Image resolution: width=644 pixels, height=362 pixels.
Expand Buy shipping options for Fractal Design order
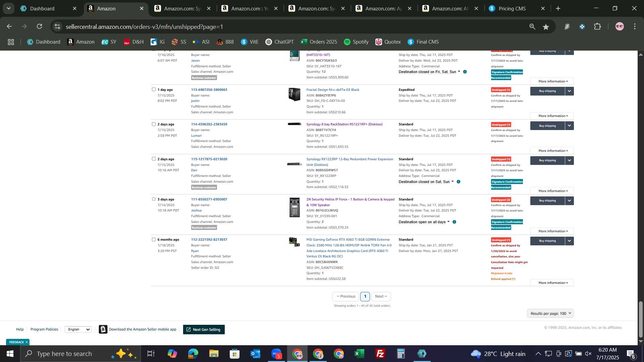569,91
